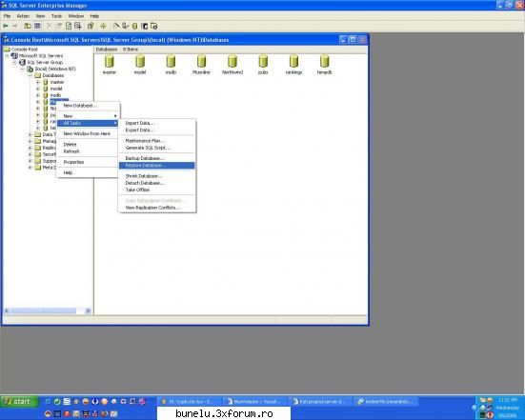The image size is (525, 420).
Task: Expand the Data Transformation folder node
Action: 30,134
